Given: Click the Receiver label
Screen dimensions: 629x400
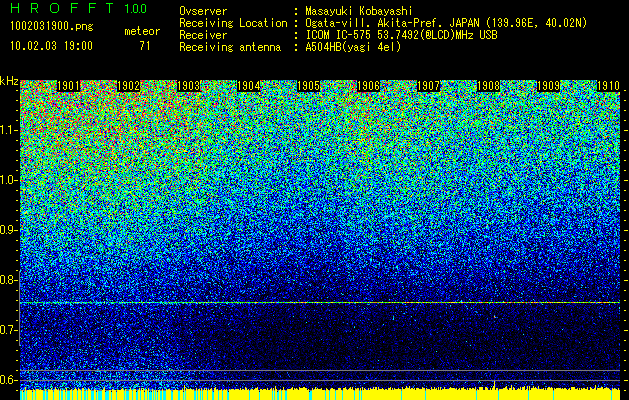Looking at the screenshot, I should 203,35.
